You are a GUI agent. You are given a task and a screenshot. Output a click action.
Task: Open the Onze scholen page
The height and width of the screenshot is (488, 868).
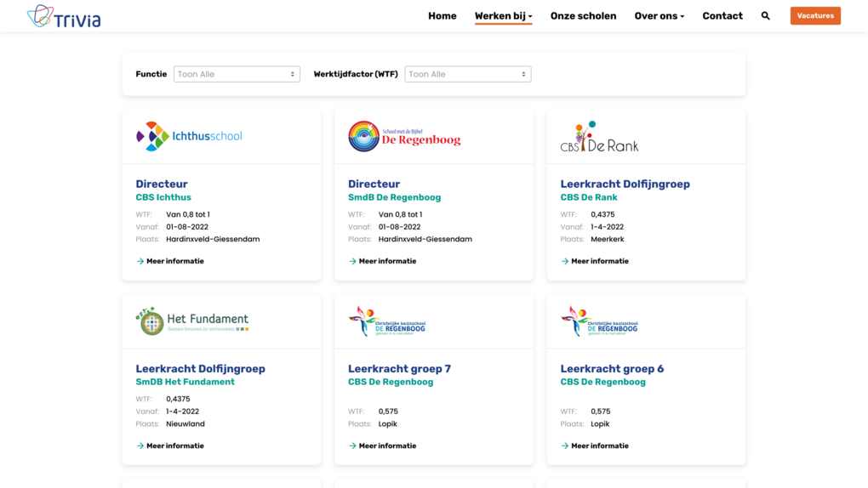(x=583, y=16)
